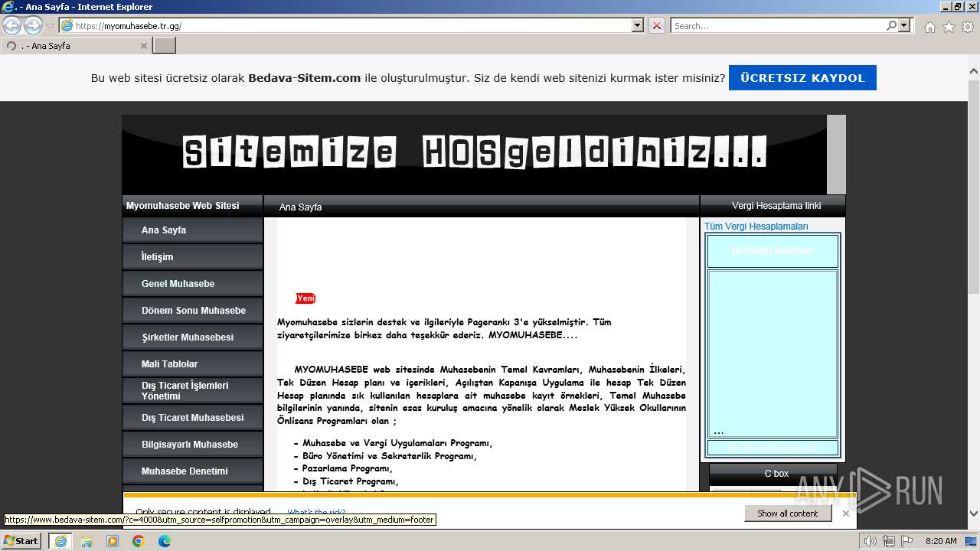Click the browser Back arrow button
This screenshot has width=980, height=551.
[x=12, y=25]
